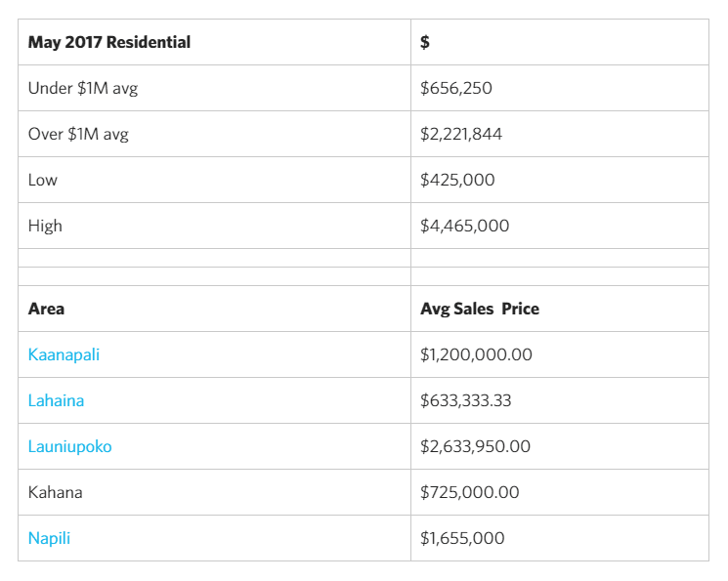This screenshot has width=728, height=581.
Task: Click the High row label
Action: [x=45, y=226]
